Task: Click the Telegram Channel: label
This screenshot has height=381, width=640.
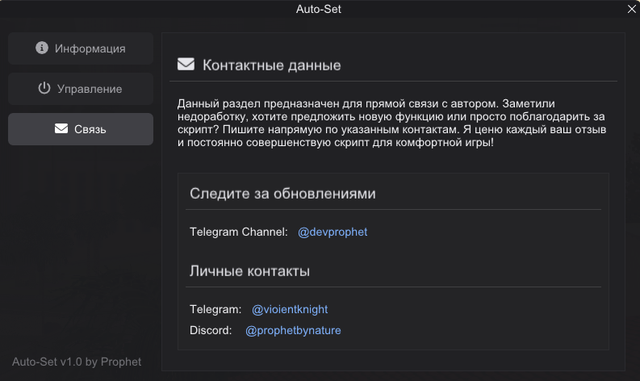Action: click(x=239, y=232)
